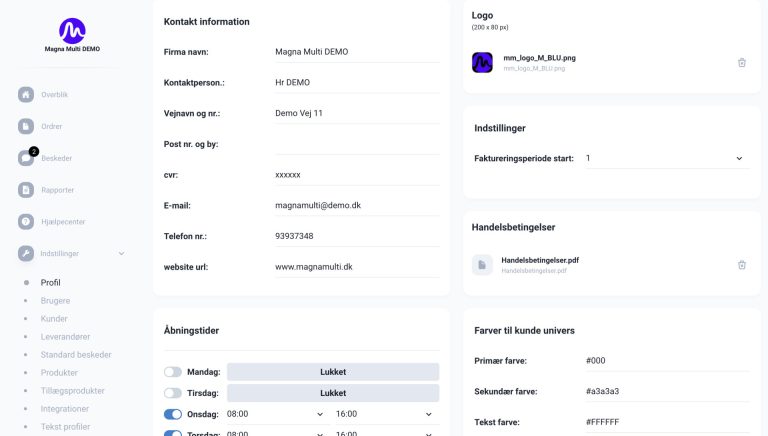Go to Overblik in sidebar
The height and width of the screenshot is (436, 768).
click(54, 95)
